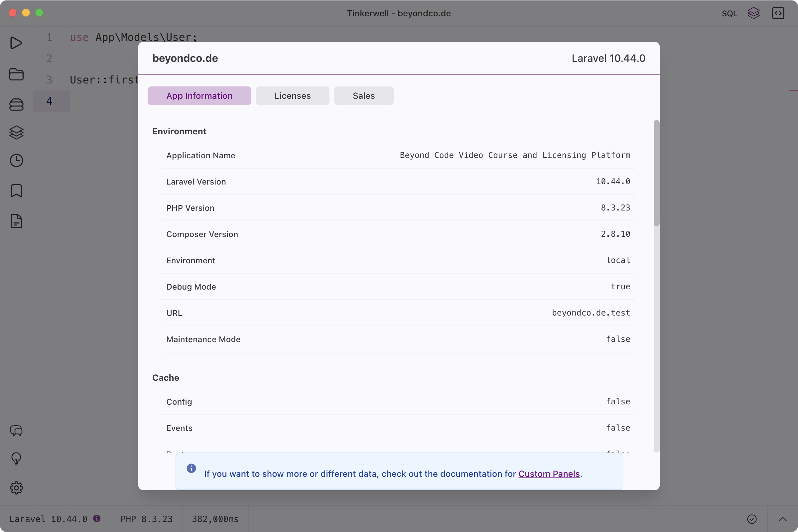Click the Cache section heading

click(166, 378)
